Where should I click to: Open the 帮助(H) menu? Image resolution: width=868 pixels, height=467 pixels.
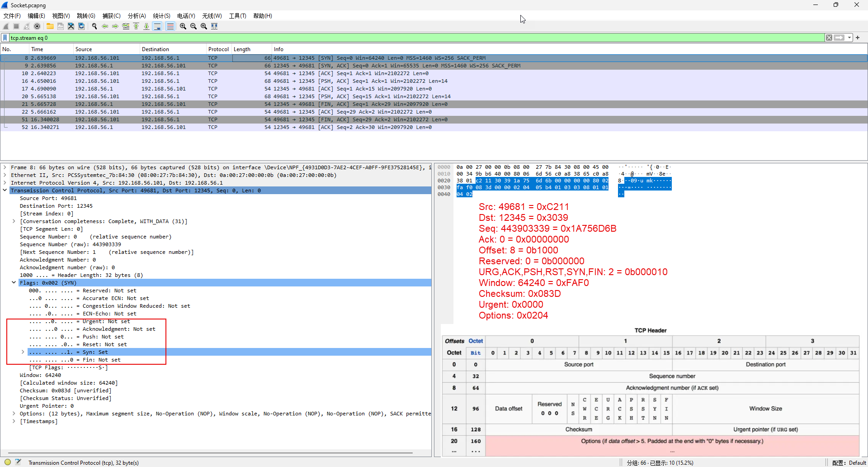pyautogui.click(x=263, y=16)
